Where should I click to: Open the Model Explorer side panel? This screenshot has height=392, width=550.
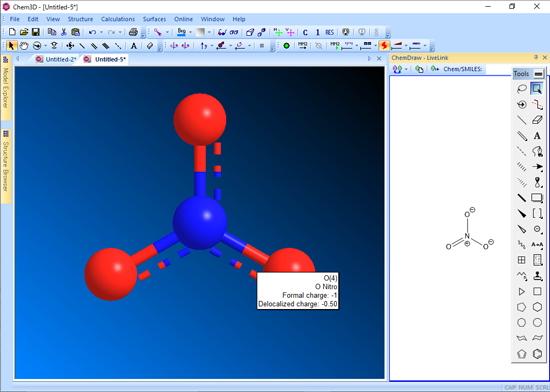tap(6, 87)
